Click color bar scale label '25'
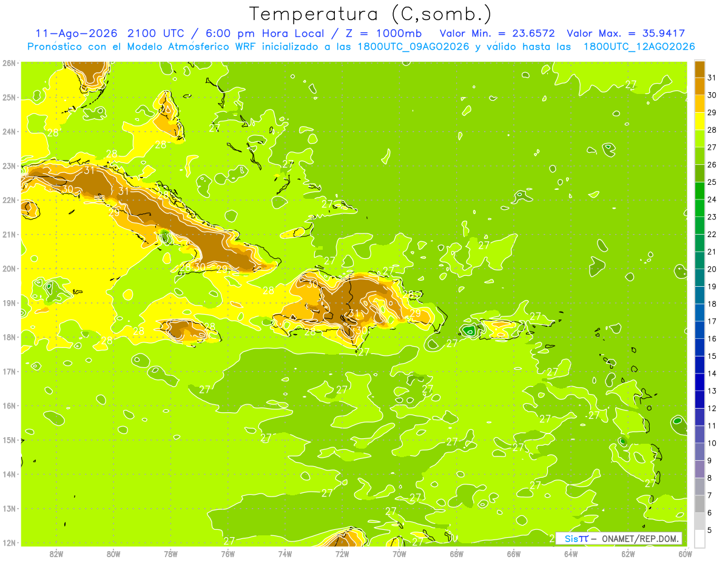Screen dimensions: 728x562 [x=712, y=182]
